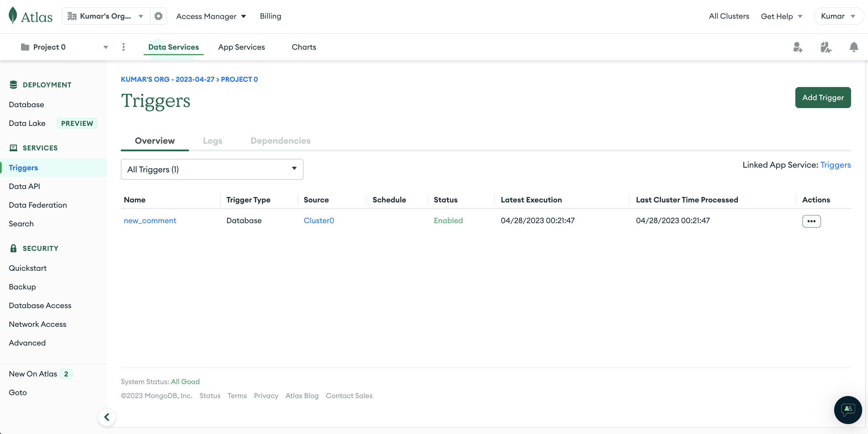
Task: Open the support chat bubble
Action: (x=848, y=410)
